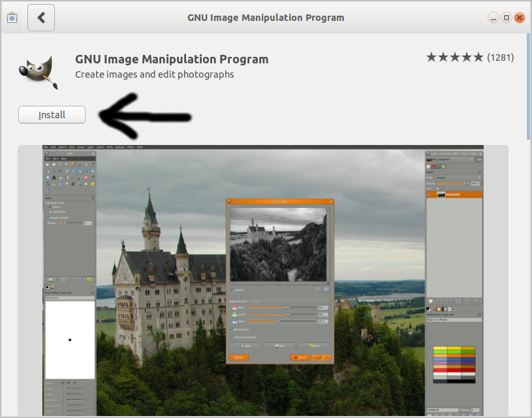Click the software center bag icon
Screen dimensions: 532x418
[12, 18]
